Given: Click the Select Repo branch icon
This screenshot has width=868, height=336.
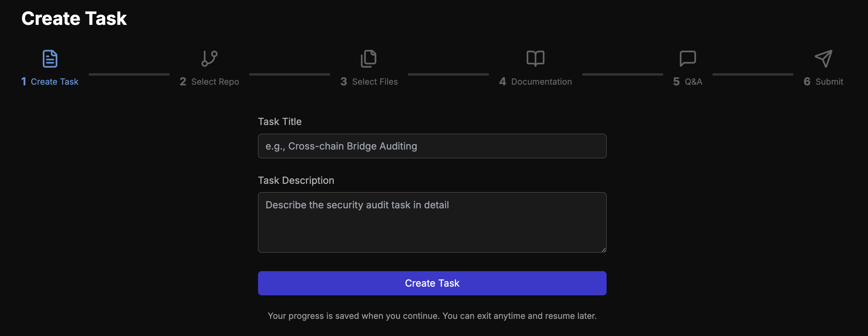Looking at the screenshot, I should pyautogui.click(x=209, y=58).
